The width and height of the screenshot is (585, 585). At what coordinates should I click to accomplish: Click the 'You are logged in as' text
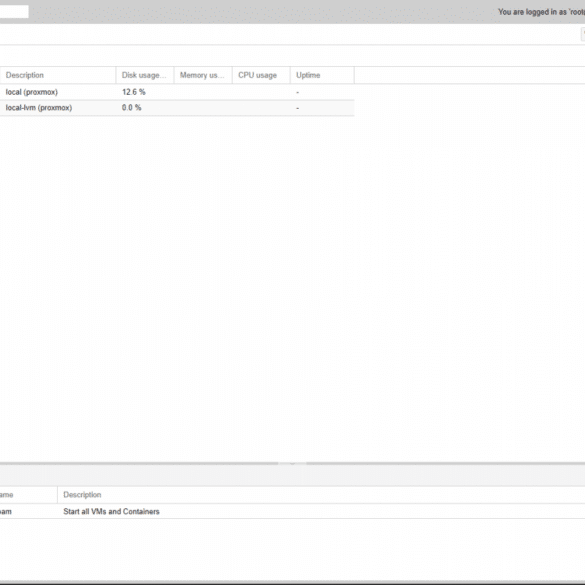pyautogui.click(x=541, y=12)
